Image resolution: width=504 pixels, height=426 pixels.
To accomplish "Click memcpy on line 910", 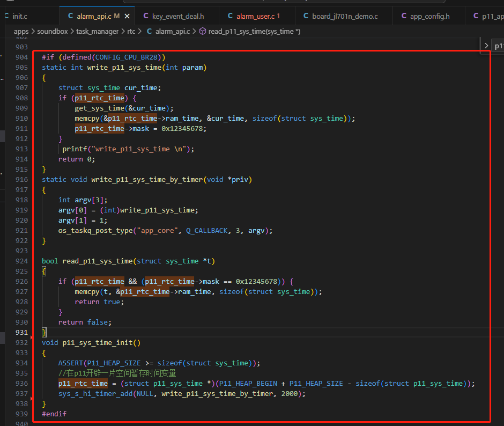I will coord(87,119).
